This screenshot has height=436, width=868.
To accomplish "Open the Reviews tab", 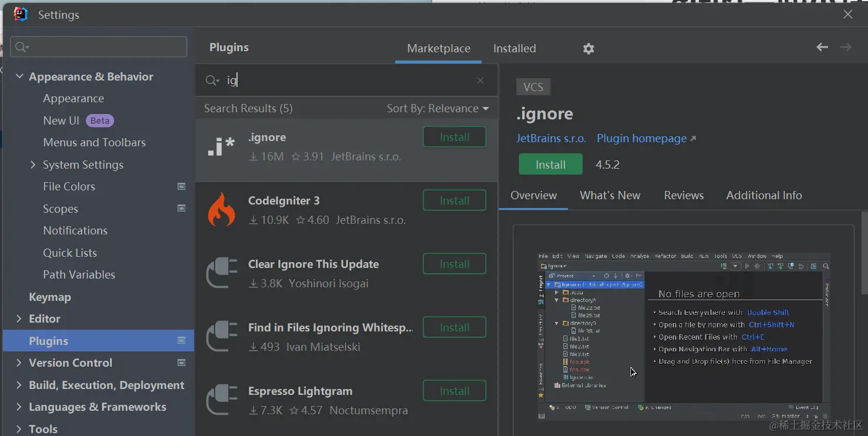I will pos(683,195).
